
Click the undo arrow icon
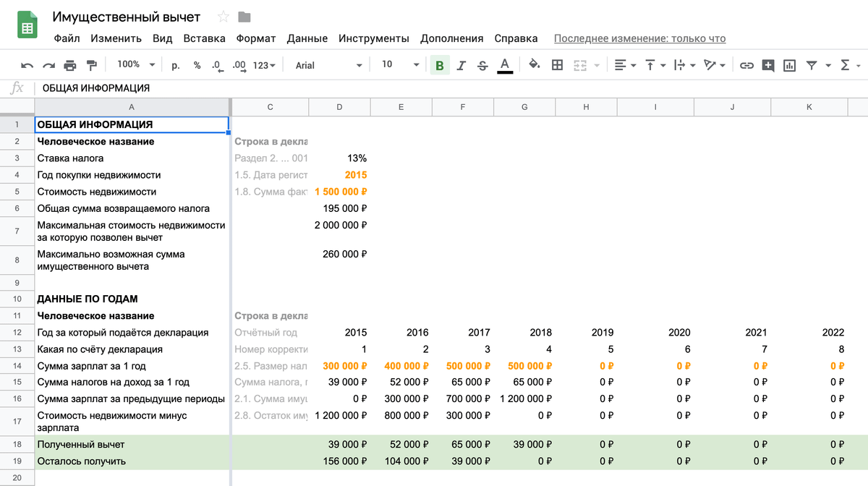(27, 65)
